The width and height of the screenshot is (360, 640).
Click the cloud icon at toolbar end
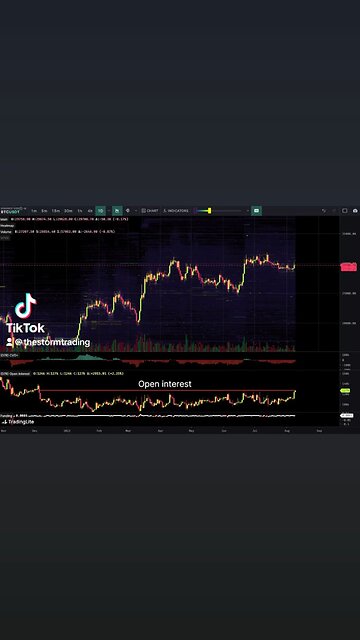(355, 211)
